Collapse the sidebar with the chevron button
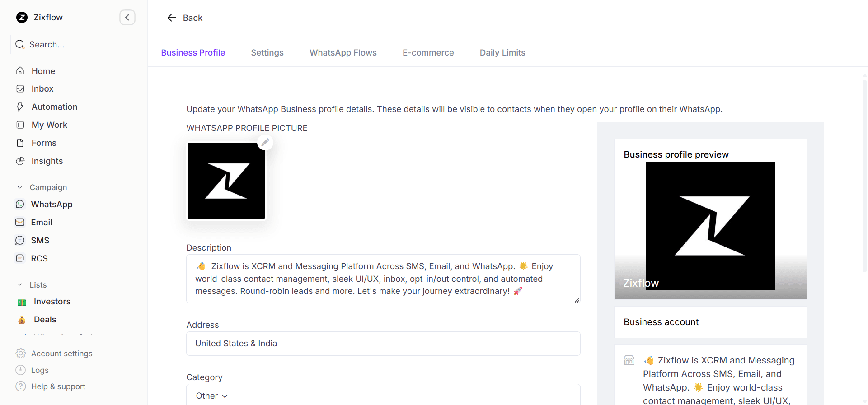The width and height of the screenshot is (868, 405). (x=127, y=18)
